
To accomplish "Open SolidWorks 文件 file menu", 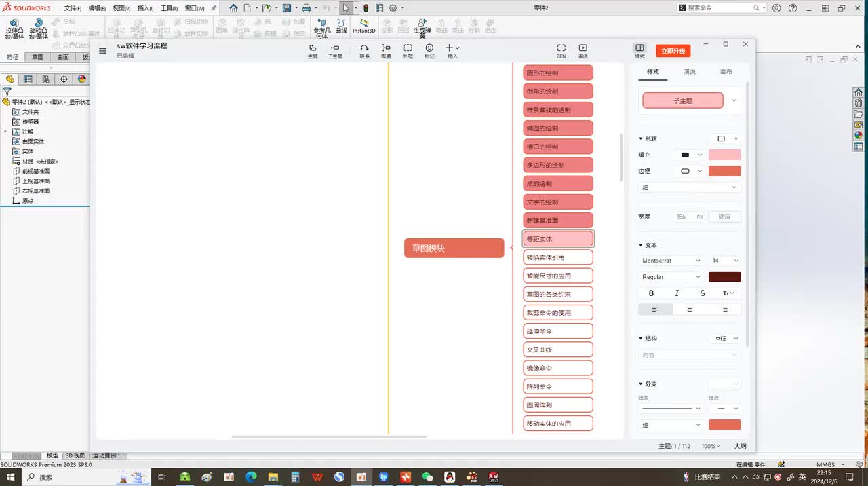I will pyautogui.click(x=73, y=8).
